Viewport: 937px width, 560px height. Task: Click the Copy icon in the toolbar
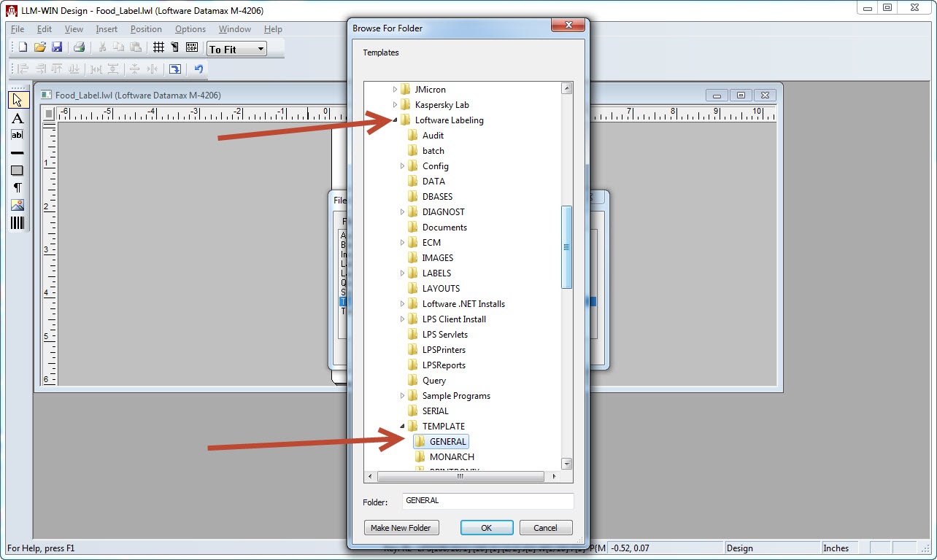(x=119, y=47)
